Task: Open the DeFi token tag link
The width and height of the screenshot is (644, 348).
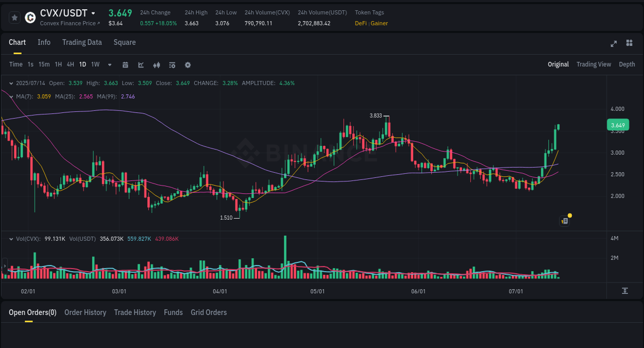Action: coord(361,23)
